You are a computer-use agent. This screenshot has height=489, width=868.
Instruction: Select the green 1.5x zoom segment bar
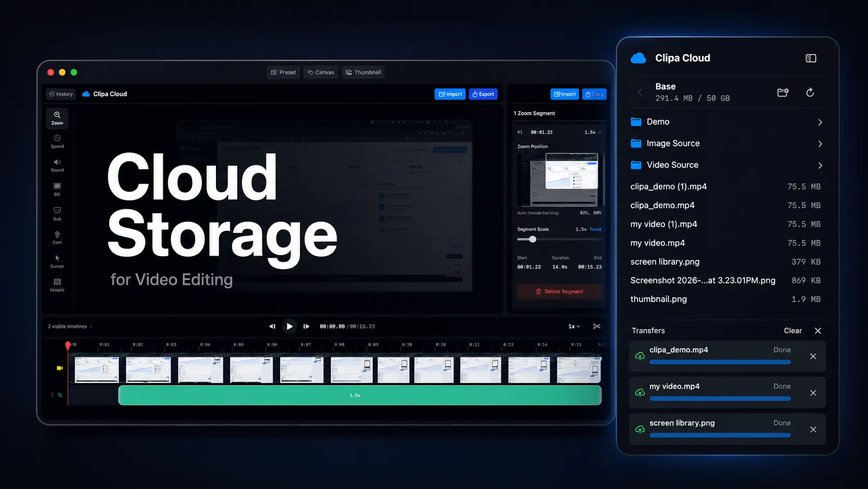click(360, 395)
